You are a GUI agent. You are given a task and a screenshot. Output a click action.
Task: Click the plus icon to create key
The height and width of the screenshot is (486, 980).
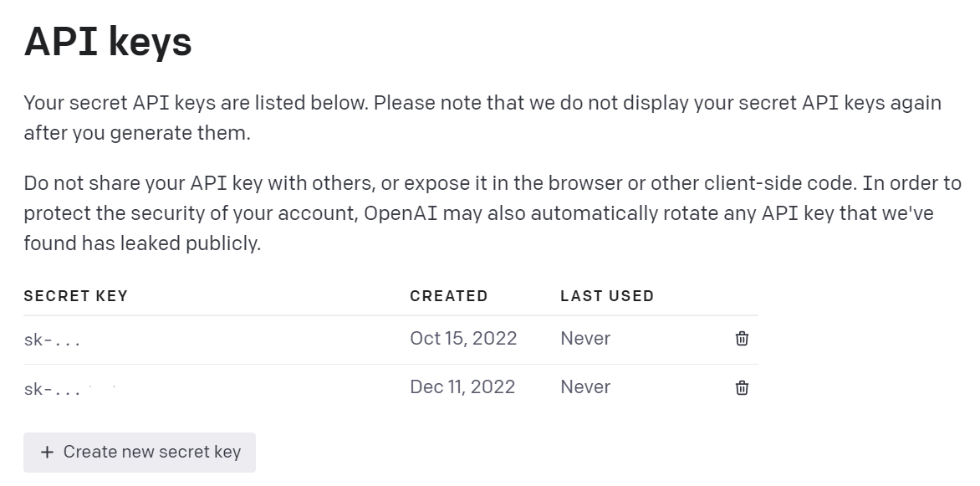(47, 453)
